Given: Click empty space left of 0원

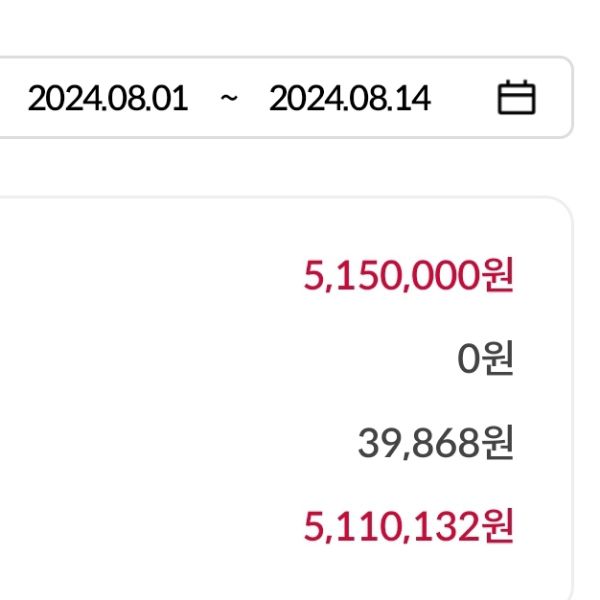Looking at the screenshot, I should tap(250, 359).
